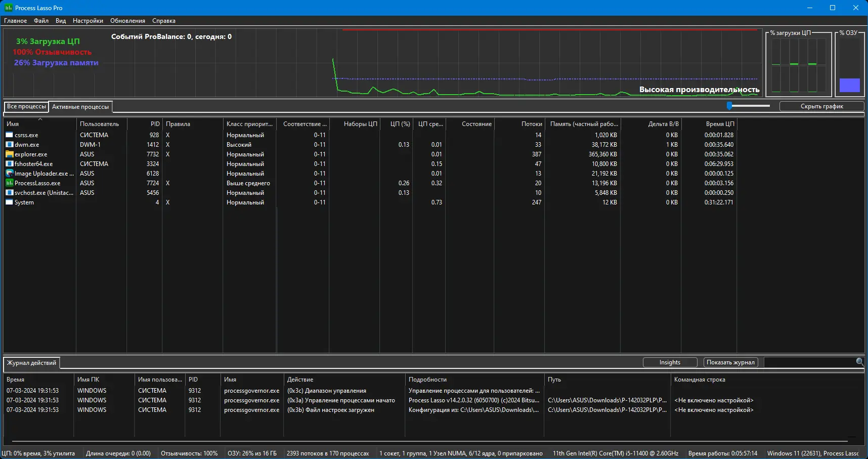The height and width of the screenshot is (459, 868).
Task: Switch to Все процессы tab
Action: click(x=26, y=107)
